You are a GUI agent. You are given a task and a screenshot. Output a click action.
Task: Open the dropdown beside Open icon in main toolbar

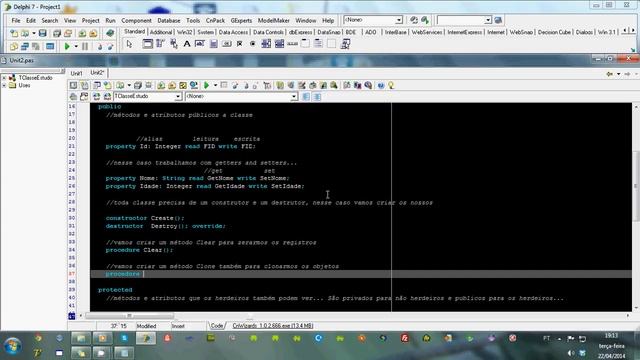[33, 33]
